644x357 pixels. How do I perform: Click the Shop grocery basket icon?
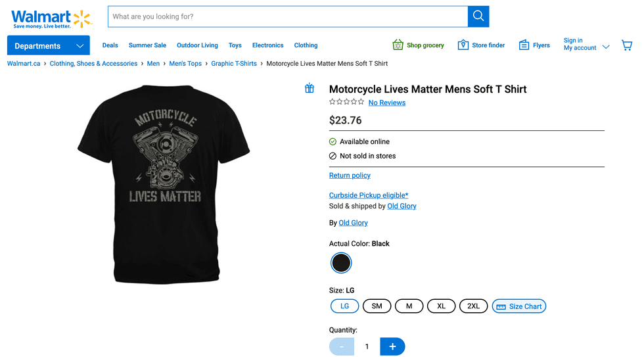point(398,45)
